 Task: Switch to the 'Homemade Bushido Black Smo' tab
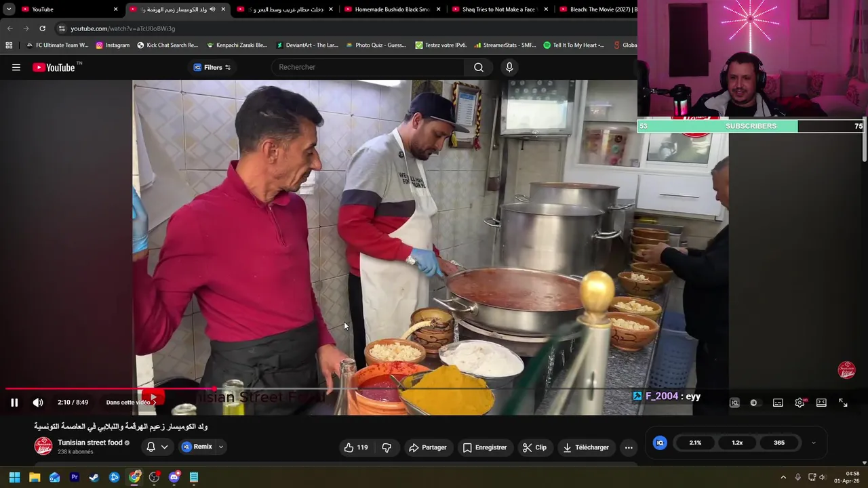click(x=392, y=9)
